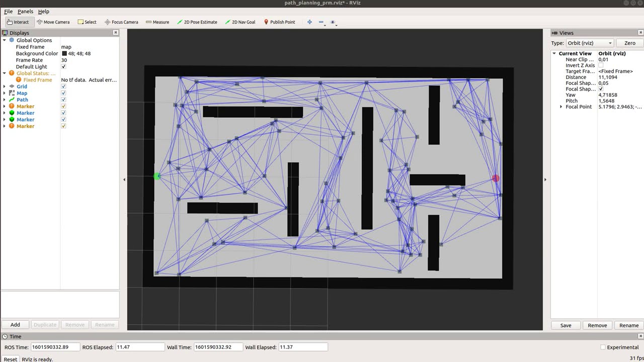Close the Displays panel
644x362 pixels.
pyautogui.click(x=115, y=33)
